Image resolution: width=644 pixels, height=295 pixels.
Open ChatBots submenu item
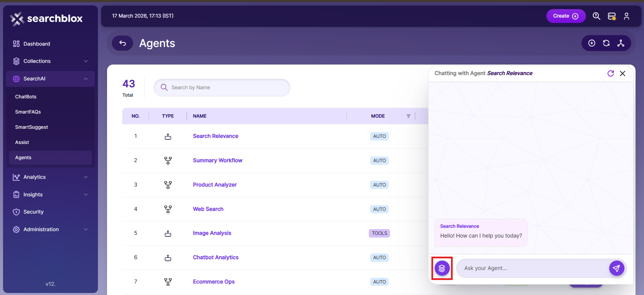pyautogui.click(x=26, y=97)
